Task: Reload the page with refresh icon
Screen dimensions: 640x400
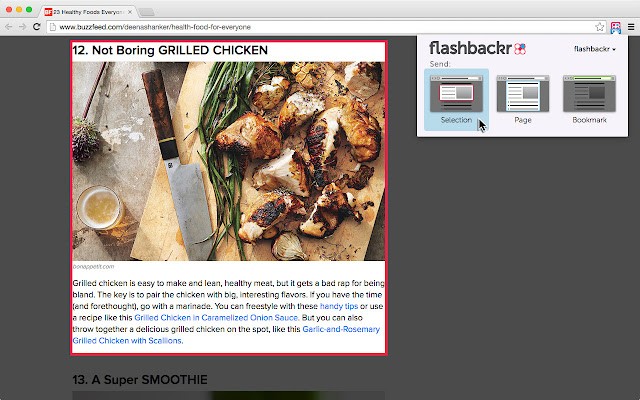Action: (36, 27)
